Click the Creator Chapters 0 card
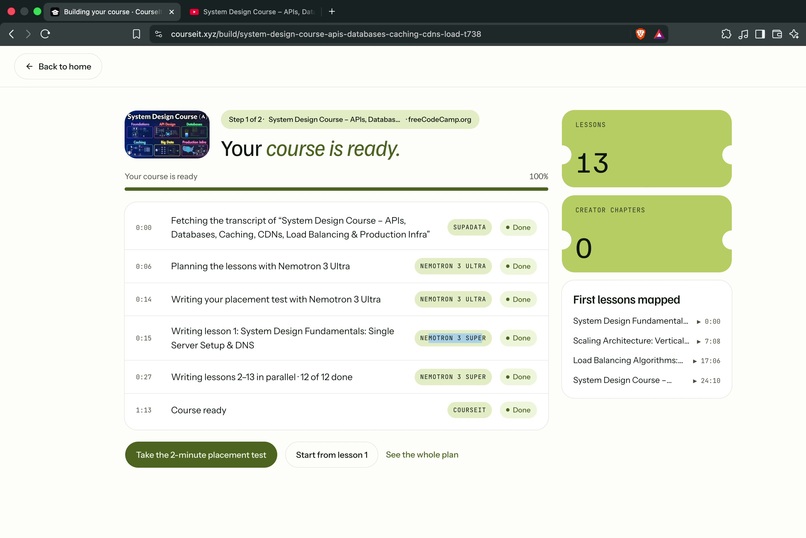Image resolution: width=806 pixels, height=538 pixels. pos(647,234)
